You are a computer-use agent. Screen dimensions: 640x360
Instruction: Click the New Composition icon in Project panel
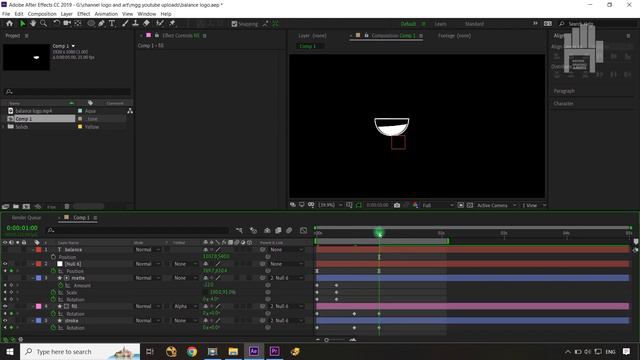point(26,207)
